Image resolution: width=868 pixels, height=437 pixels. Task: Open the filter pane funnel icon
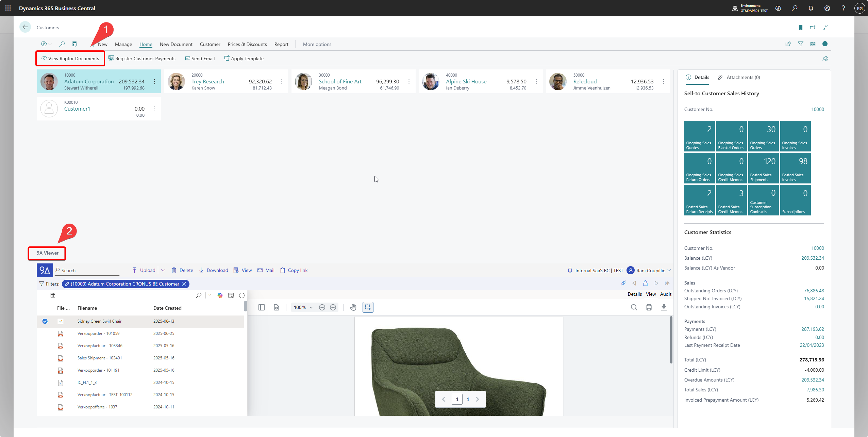[x=800, y=44]
